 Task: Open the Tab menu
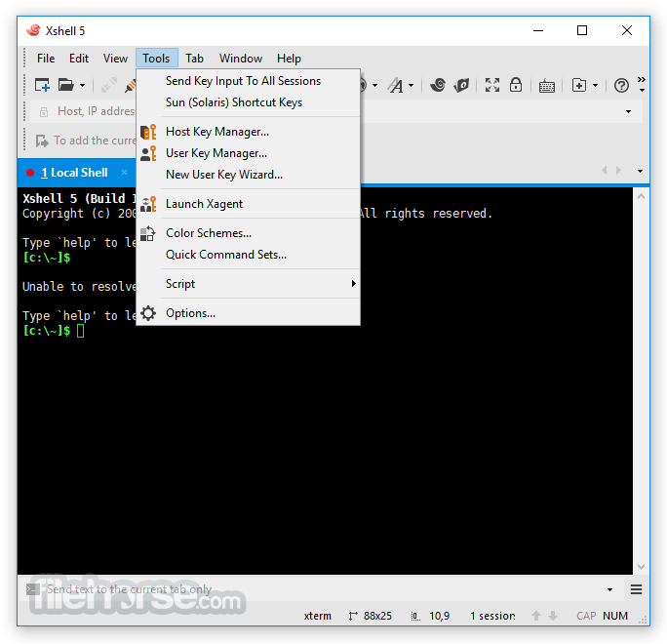pos(194,59)
